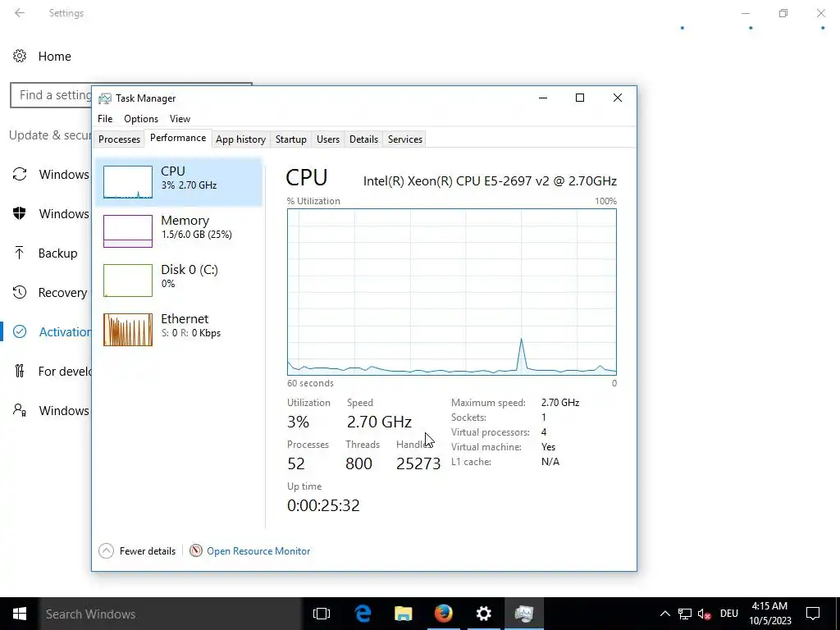Open the Windows Start menu

pos(20,614)
